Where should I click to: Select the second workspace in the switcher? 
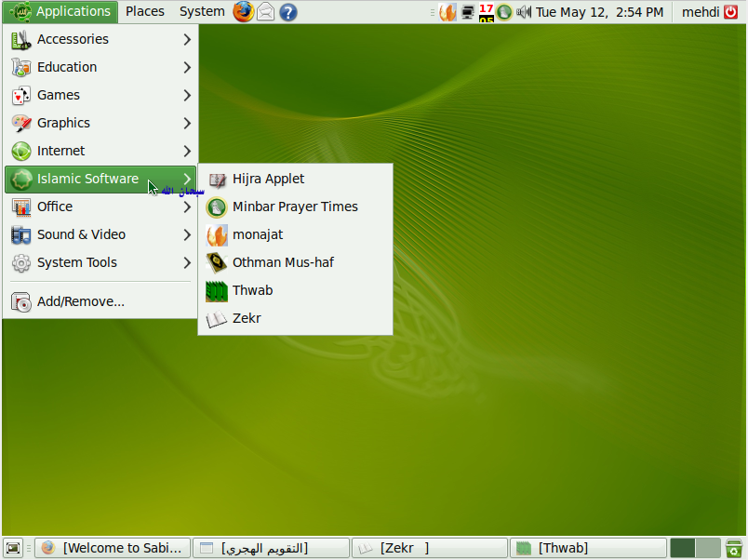(x=710, y=548)
